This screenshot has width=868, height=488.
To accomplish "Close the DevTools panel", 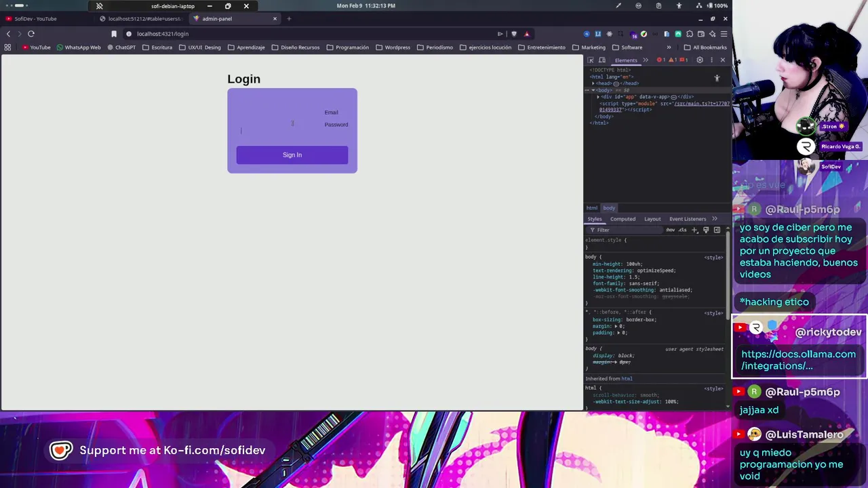I will [722, 60].
